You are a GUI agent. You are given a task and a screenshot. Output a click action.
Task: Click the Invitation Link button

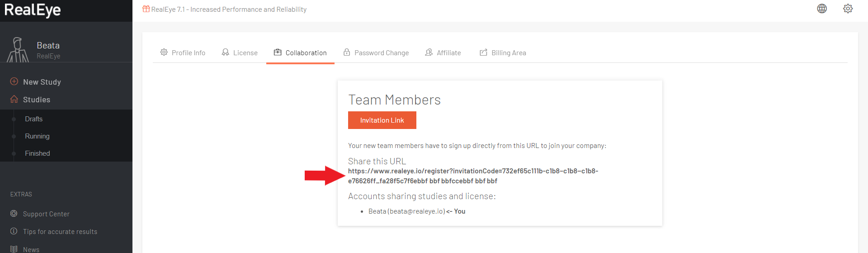[x=382, y=120]
